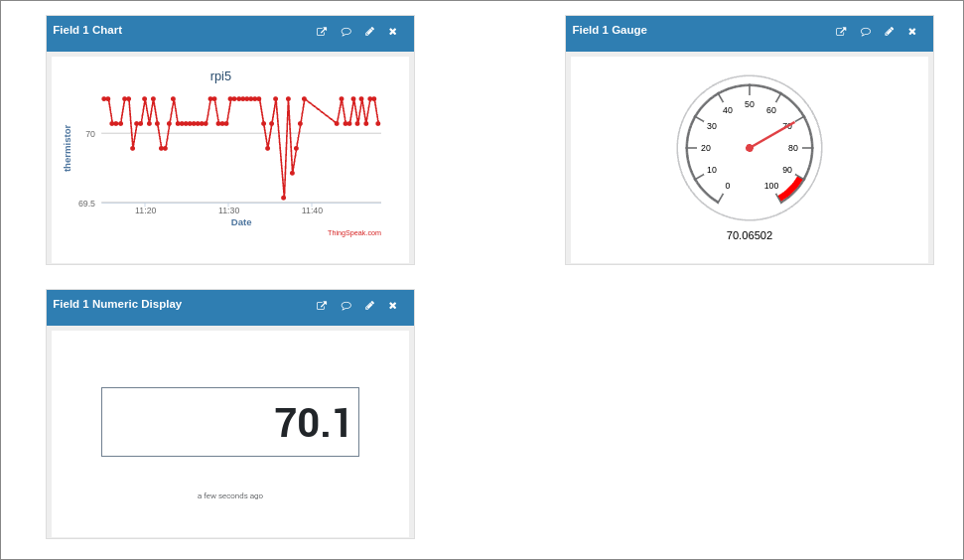Viewport: 964px width, 560px height.
Task: Remove the Field 1 Gauge widget
Action: [912, 32]
